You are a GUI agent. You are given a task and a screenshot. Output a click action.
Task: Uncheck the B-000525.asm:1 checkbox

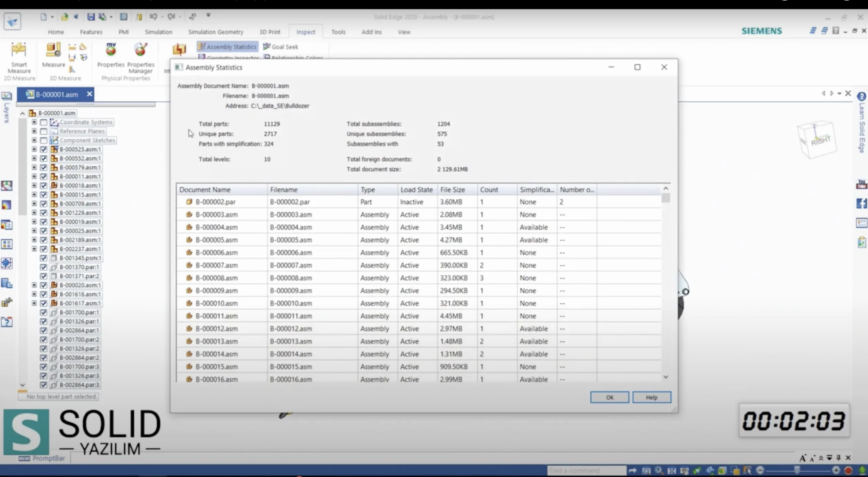point(43,149)
